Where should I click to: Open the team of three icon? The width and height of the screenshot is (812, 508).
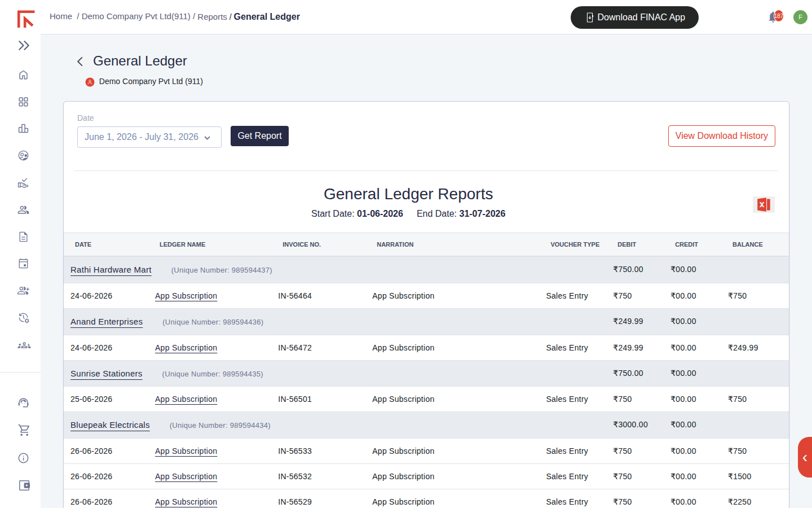[24, 345]
